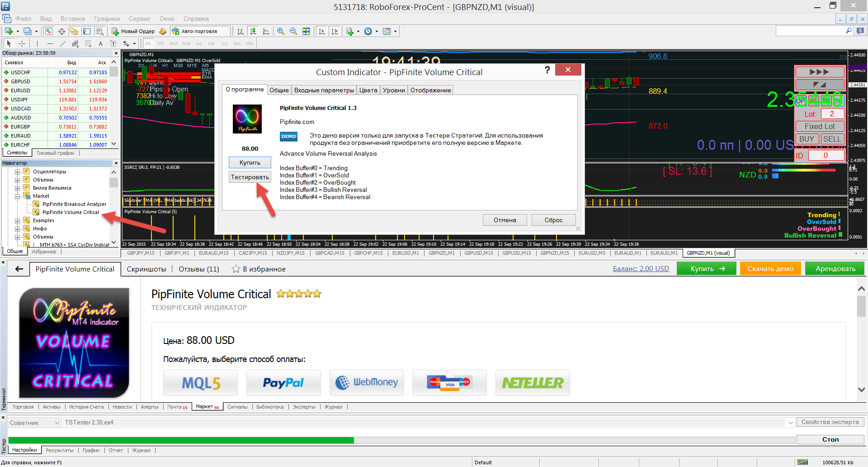Expand the Осцилляторы tree node
The width and height of the screenshot is (868, 467).
(x=17, y=172)
